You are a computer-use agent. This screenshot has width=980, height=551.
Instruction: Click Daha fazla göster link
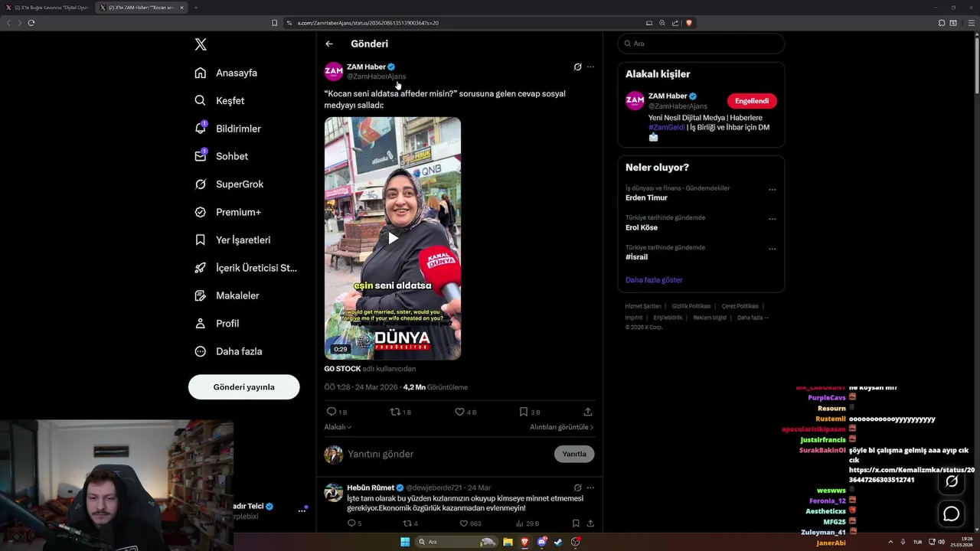click(654, 280)
